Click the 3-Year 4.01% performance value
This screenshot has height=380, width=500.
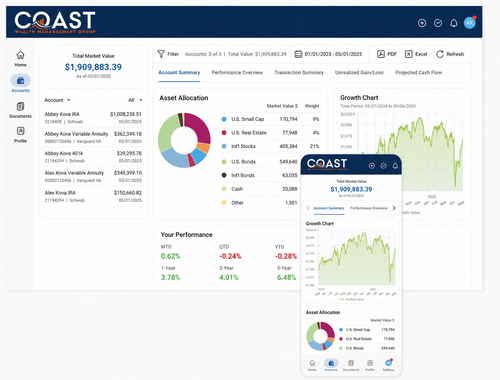coord(229,277)
